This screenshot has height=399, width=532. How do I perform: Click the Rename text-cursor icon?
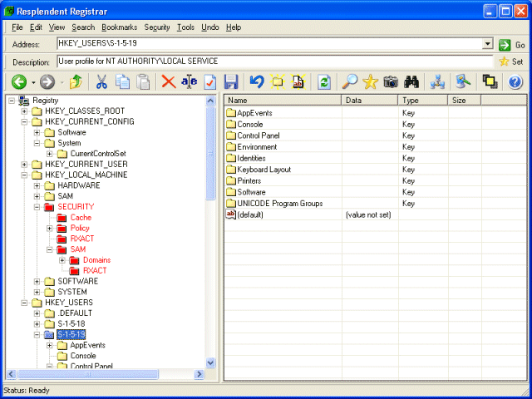tap(189, 81)
